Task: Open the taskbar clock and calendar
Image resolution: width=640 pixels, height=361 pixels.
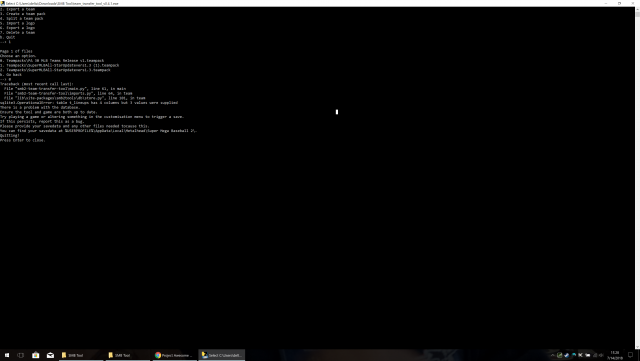Action: click(615, 355)
